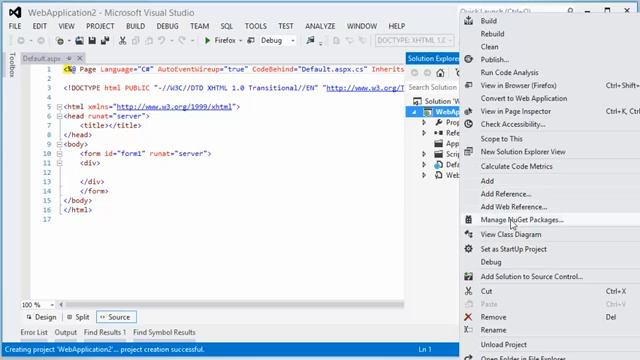Collapse the head element outlining marker
This screenshot has width=640, height=360.
59,116
